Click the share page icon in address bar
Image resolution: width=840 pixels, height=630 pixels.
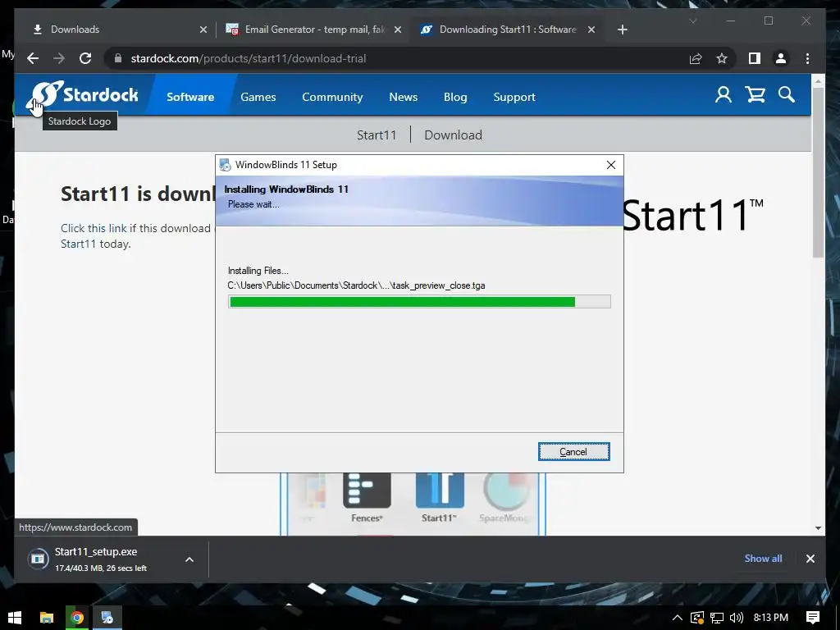(x=696, y=58)
